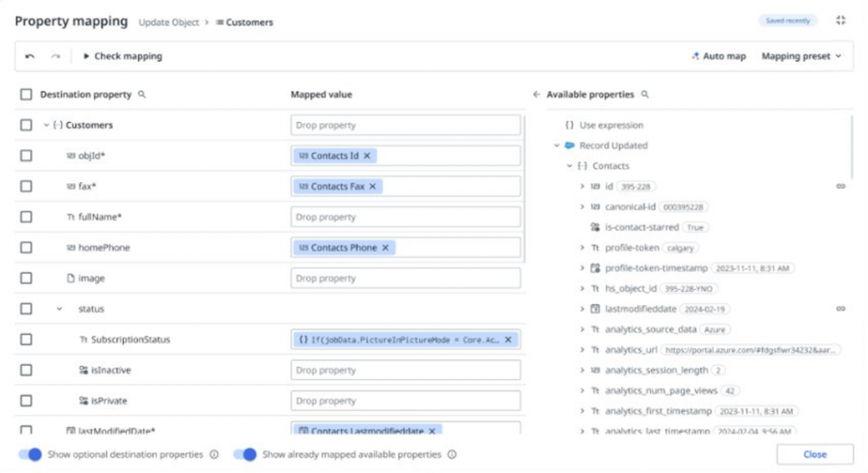Open the Mapping preset dropdown
The height and width of the screenshot is (473, 868).
click(x=801, y=57)
